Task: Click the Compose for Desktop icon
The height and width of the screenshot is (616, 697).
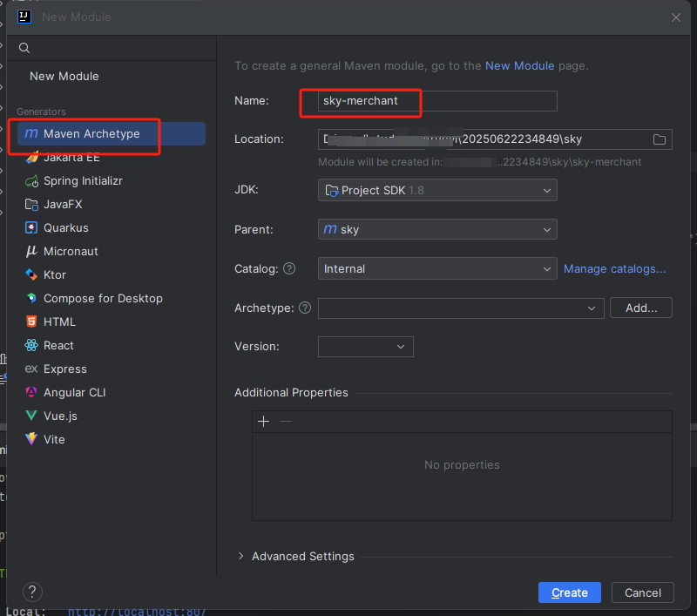Action: [x=31, y=298]
